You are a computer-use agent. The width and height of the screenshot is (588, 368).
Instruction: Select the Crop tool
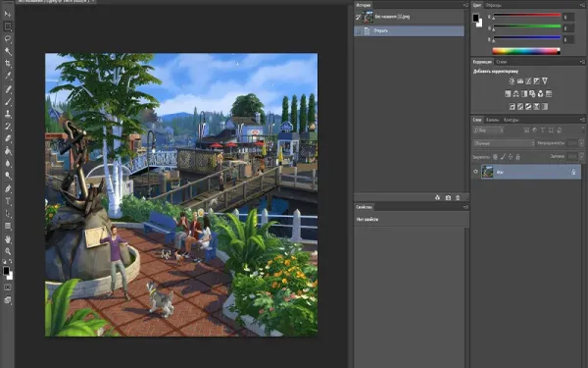click(x=8, y=64)
